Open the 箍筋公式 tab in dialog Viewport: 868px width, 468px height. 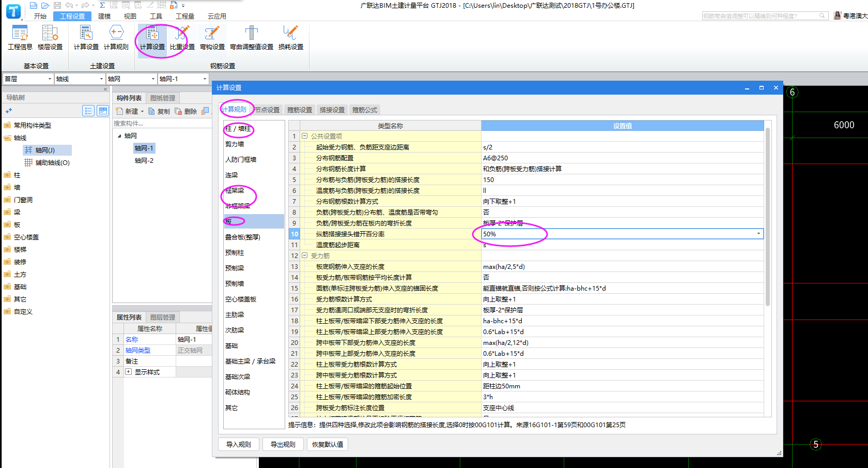point(365,110)
